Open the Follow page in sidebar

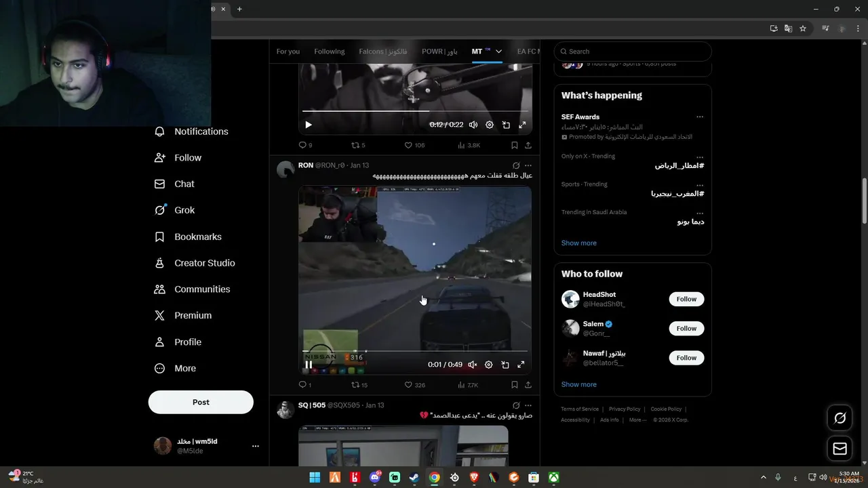(178, 157)
